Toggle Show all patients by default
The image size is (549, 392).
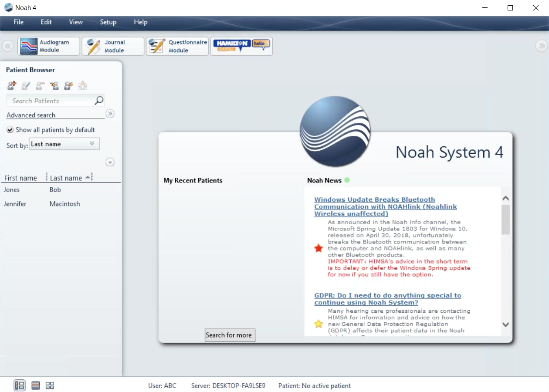tap(10, 130)
